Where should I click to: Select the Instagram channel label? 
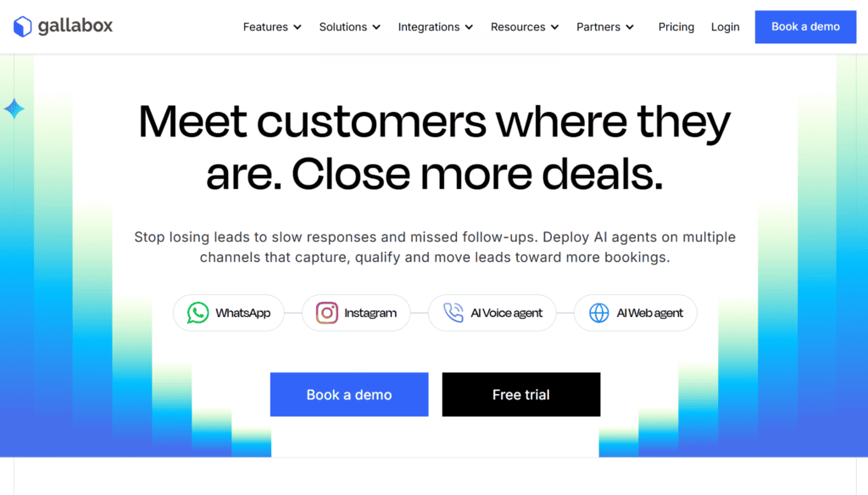[x=370, y=313]
